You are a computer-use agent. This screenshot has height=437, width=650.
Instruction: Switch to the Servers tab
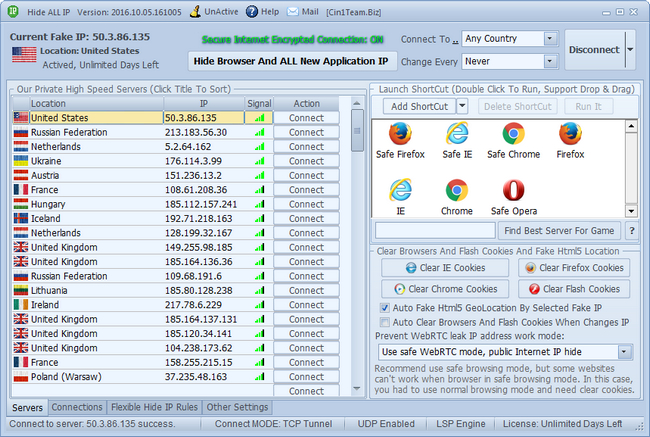pos(27,408)
